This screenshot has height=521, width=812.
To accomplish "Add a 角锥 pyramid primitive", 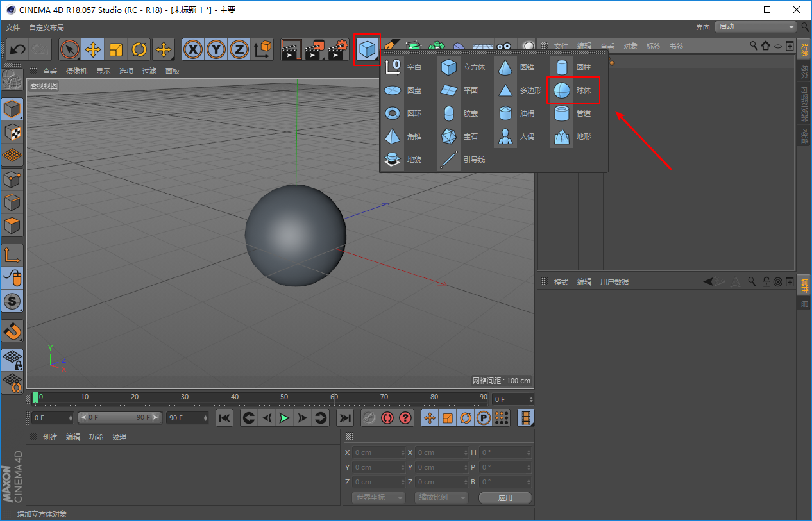I will (403, 136).
